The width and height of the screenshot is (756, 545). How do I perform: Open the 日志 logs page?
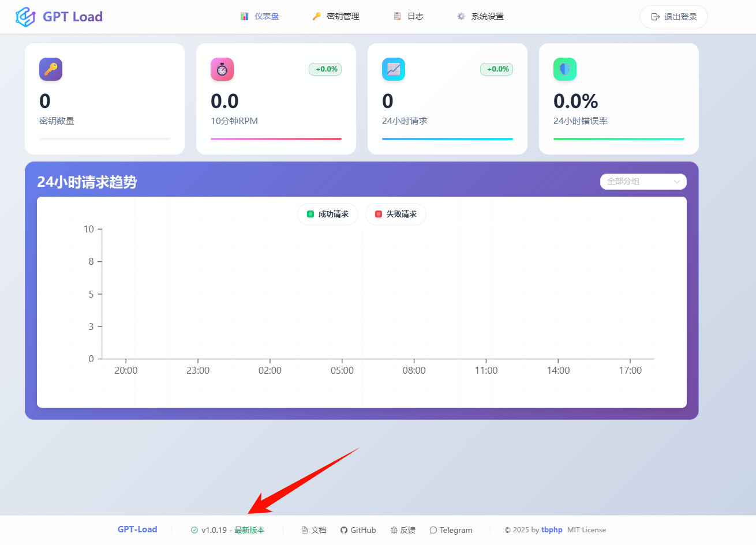point(409,17)
